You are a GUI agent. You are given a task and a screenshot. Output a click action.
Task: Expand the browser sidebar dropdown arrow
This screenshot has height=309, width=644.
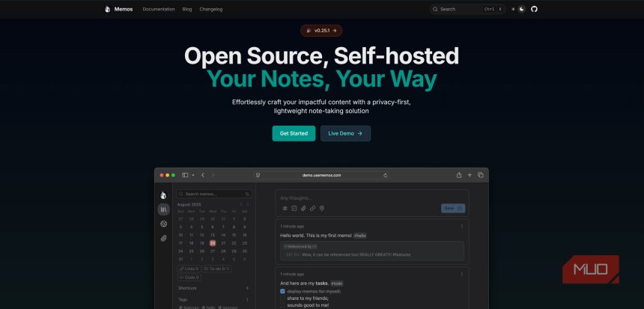(192, 174)
